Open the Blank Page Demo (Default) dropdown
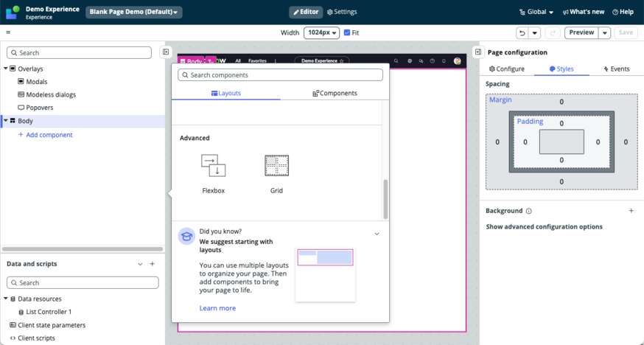The image size is (644, 345). tap(134, 12)
